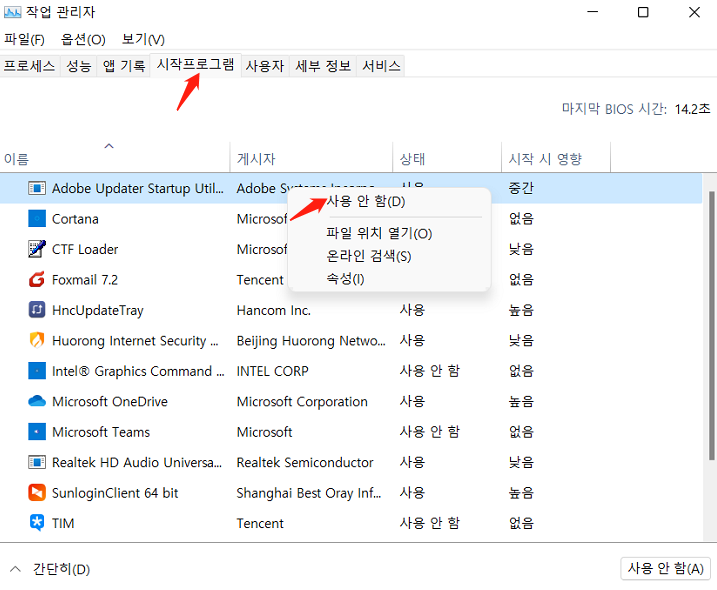Select the Intel Graphics Command icon
The width and height of the screenshot is (717, 590).
click(37, 371)
